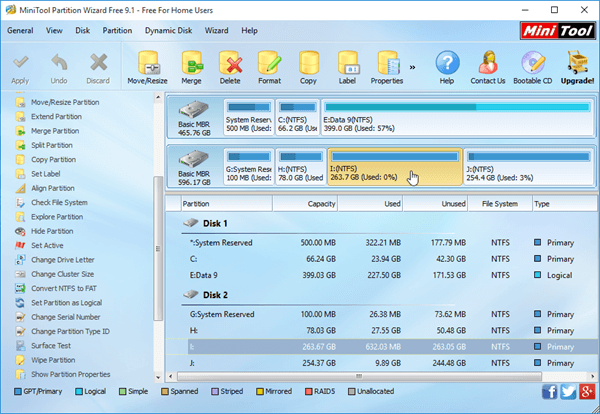Choose Split Partition in the sidebar
The height and width of the screenshot is (414, 600).
coord(52,145)
